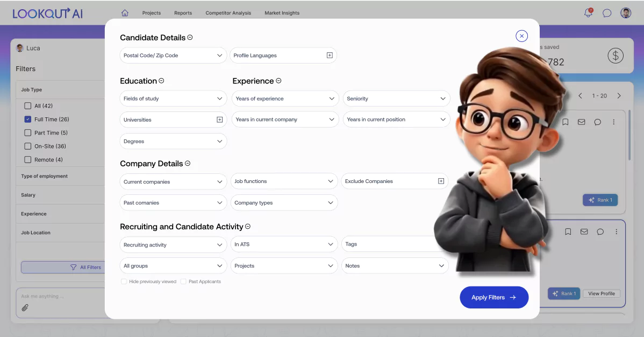
Task: Expand the Seniority dropdown
Action: (x=396, y=99)
